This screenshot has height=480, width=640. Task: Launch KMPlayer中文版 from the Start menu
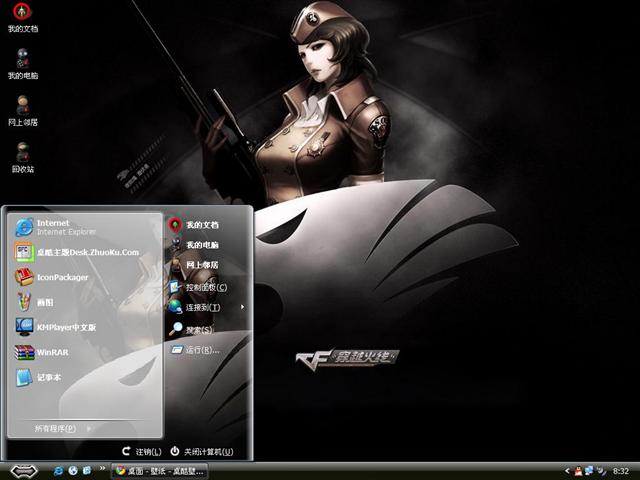[84, 327]
